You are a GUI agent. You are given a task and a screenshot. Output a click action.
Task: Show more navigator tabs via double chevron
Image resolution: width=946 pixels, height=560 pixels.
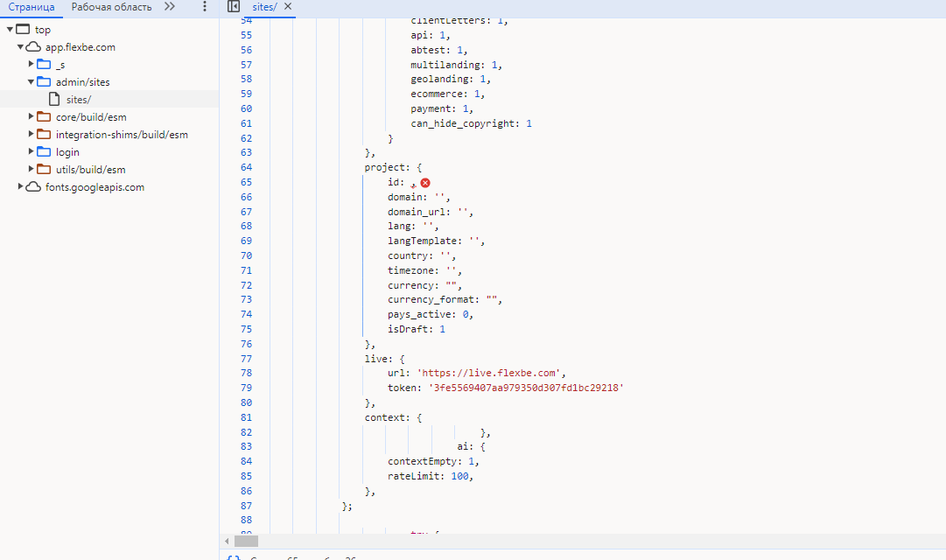[x=170, y=7]
